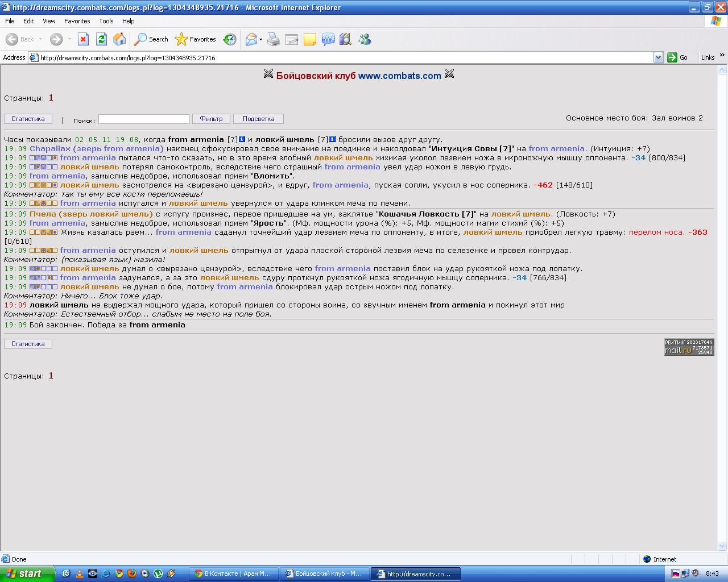The image size is (728, 582).
Task: Click the Edit page toolbar icon
Action: point(292,39)
